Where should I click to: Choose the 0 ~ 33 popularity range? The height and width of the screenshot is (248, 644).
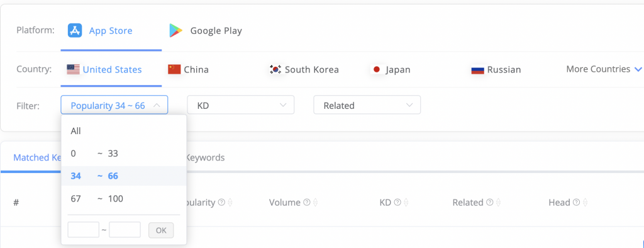pos(124,154)
